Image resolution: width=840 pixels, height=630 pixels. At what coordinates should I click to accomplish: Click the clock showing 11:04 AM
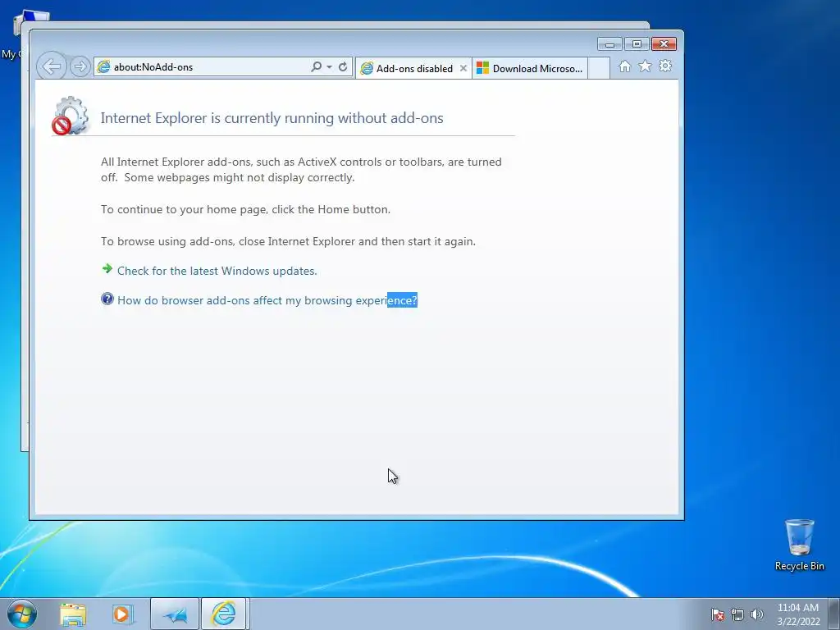(797, 614)
